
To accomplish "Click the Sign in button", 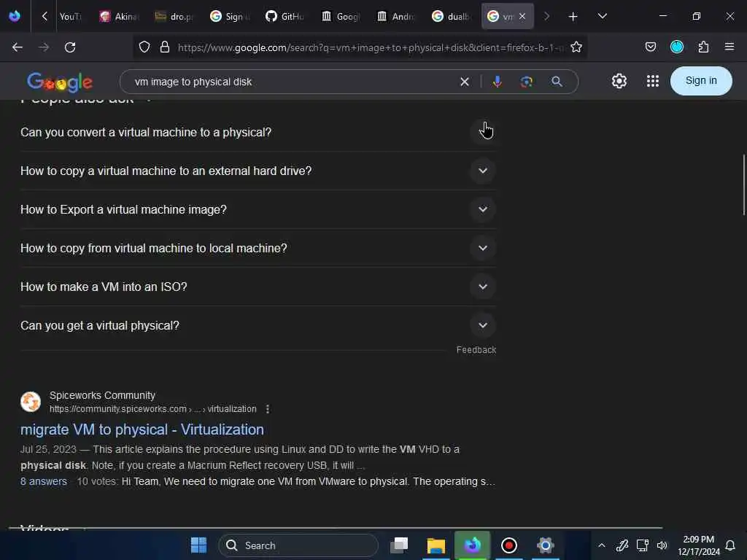I will [x=701, y=81].
